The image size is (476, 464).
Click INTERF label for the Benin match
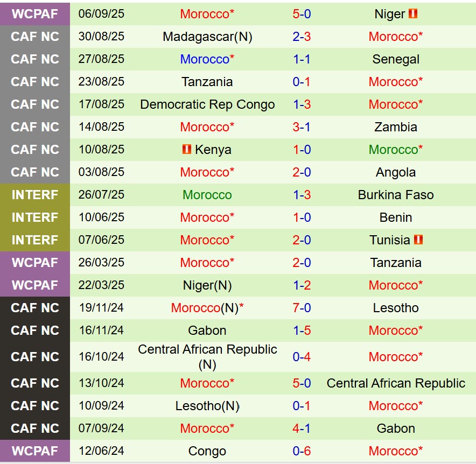pyautogui.click(x=35, y=217)
